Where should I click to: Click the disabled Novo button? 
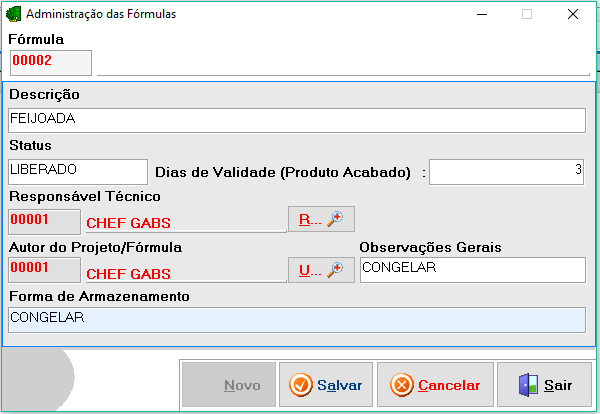coord(229,385)
